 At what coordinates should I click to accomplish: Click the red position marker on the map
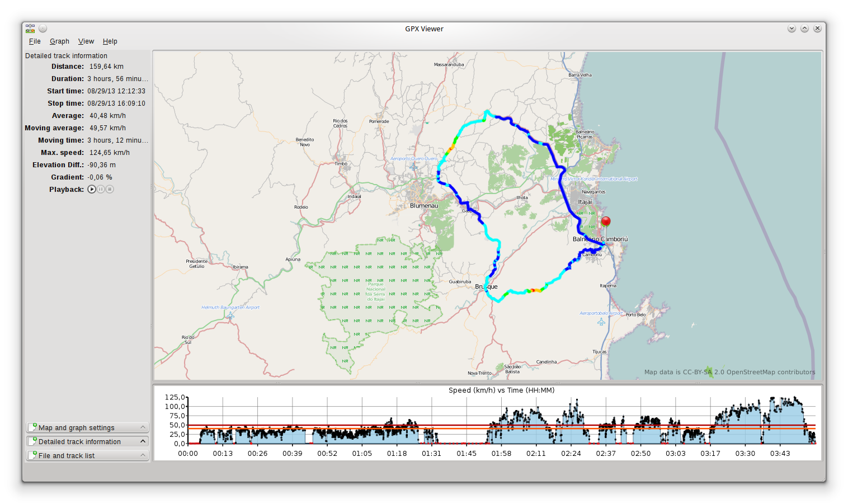605,222
